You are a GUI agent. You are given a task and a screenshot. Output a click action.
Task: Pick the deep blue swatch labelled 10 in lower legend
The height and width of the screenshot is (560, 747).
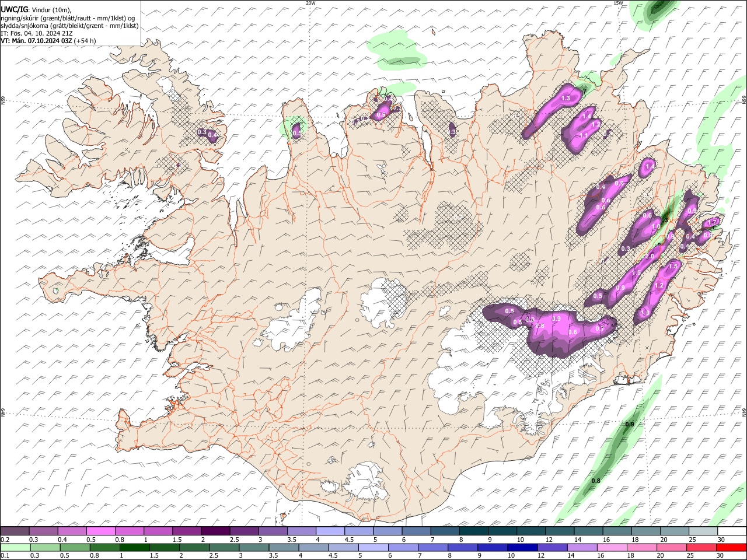[x=523, y=547]
